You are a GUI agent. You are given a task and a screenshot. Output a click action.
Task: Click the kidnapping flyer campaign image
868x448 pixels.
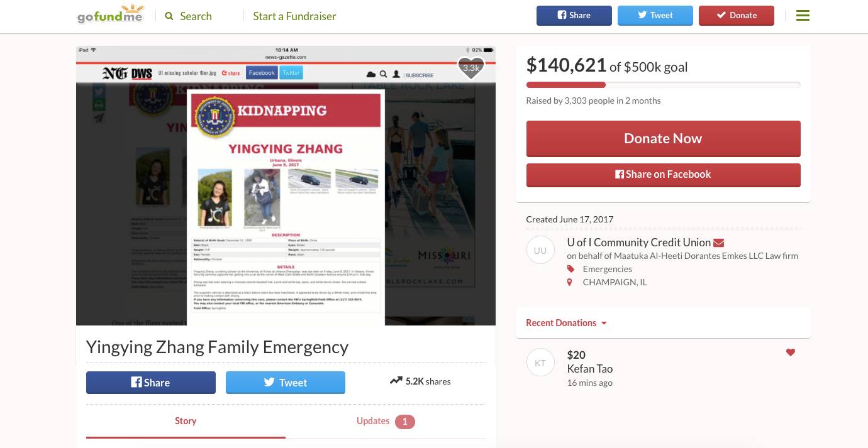click(x=286, y=186)
